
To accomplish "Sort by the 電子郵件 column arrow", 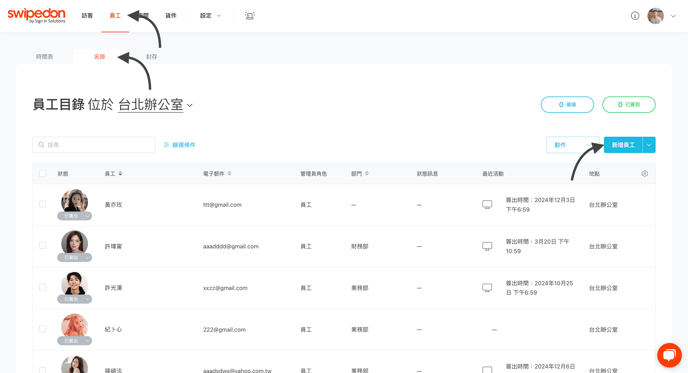I will (x=229, y=174).
